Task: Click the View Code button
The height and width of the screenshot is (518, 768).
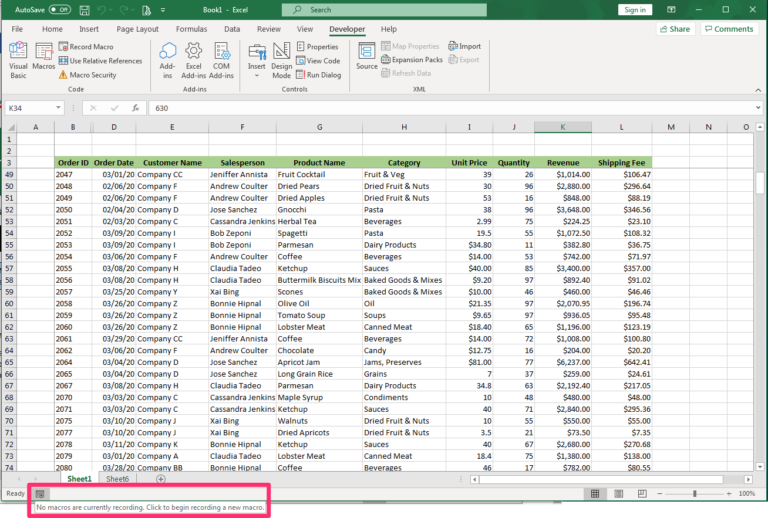Action: point(318,61)
